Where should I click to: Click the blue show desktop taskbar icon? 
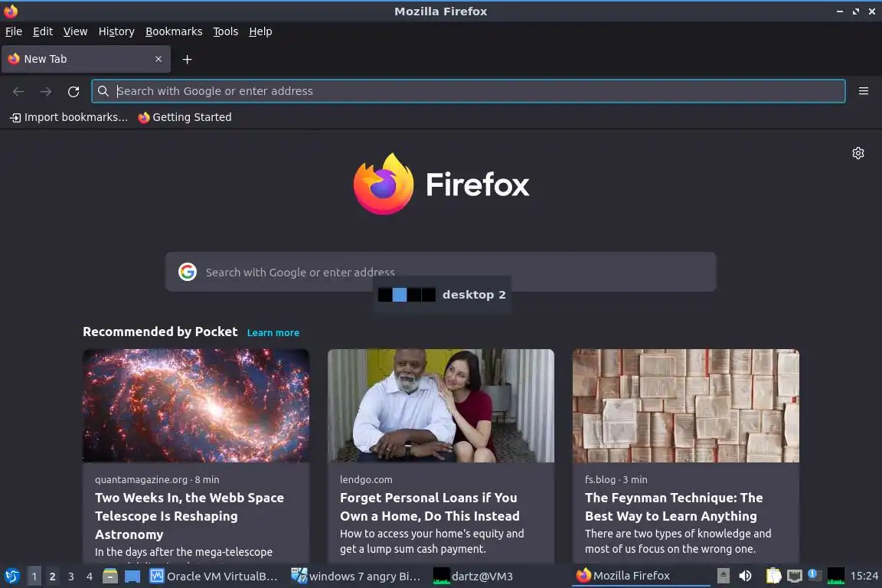coord(132,577)
